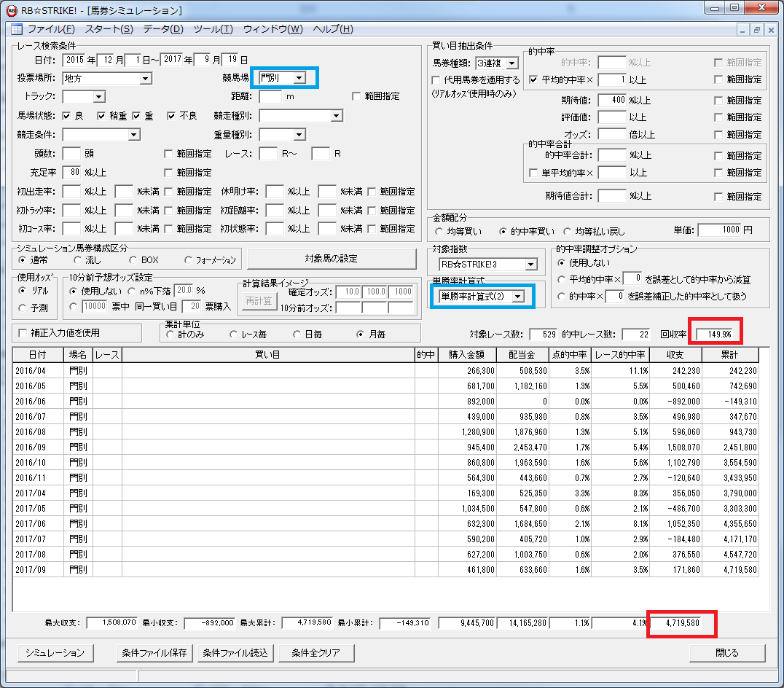Run the シミュレーション button
The image size is (784, 688).
pyautogui.click(x=55, y=653)
